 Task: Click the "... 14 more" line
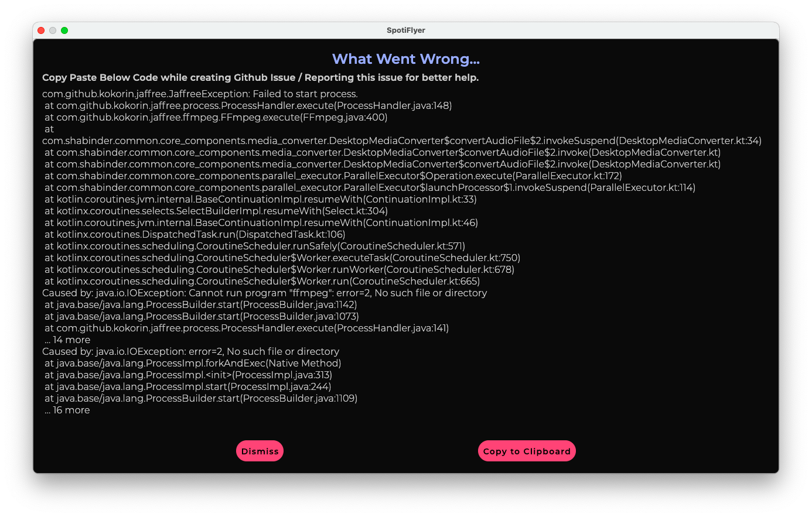coord(67,340)
